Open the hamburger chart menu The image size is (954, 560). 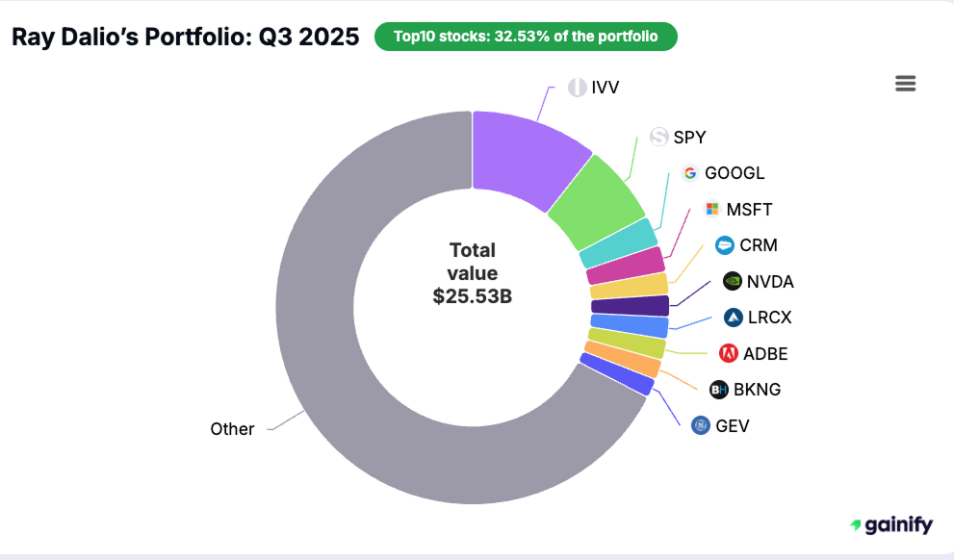(x=905, y=83)
